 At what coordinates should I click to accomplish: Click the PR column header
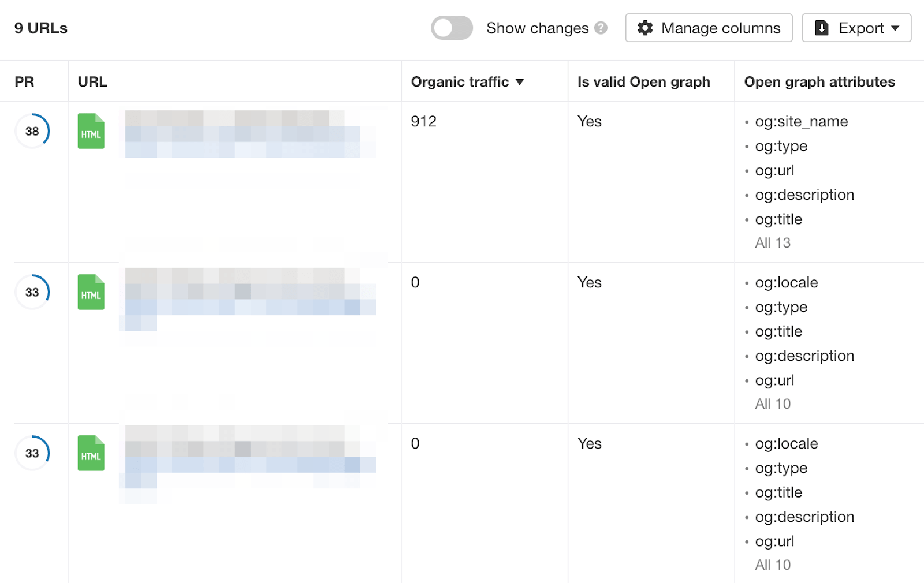click(24, 82)
